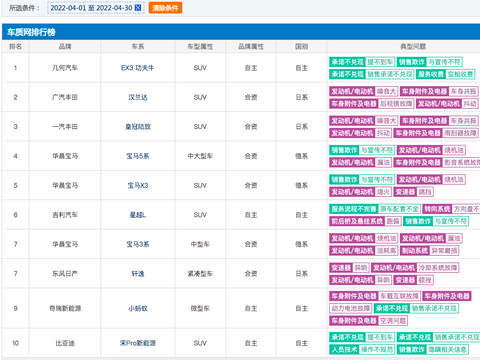Click the 紧凑型车 type cell
The width and height of the screenshot is (480, 360).
click(x=200, y=274)
